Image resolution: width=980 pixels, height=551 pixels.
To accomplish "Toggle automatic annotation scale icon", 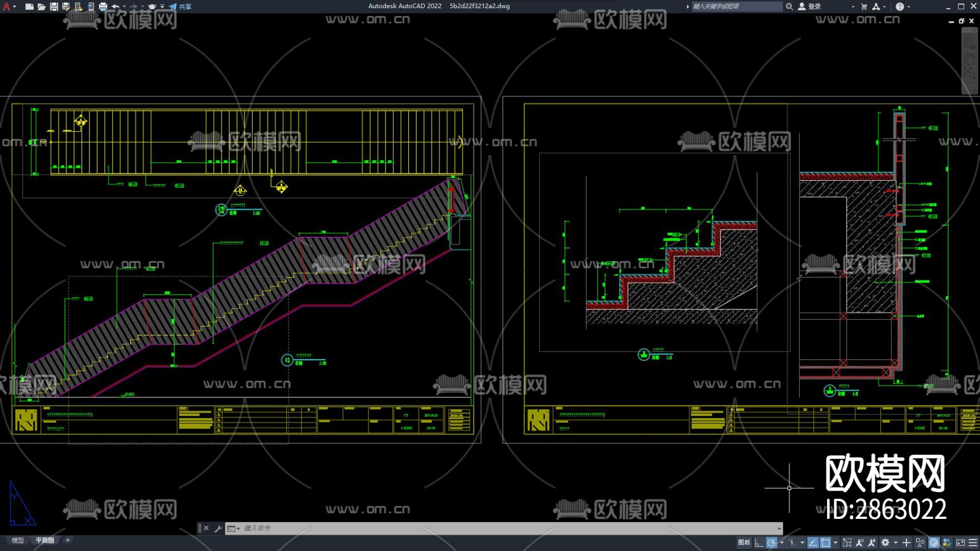I will tap(872, 542).
